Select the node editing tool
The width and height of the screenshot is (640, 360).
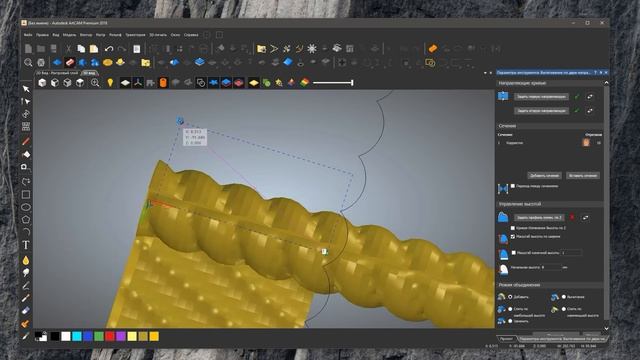coord(26,101)
